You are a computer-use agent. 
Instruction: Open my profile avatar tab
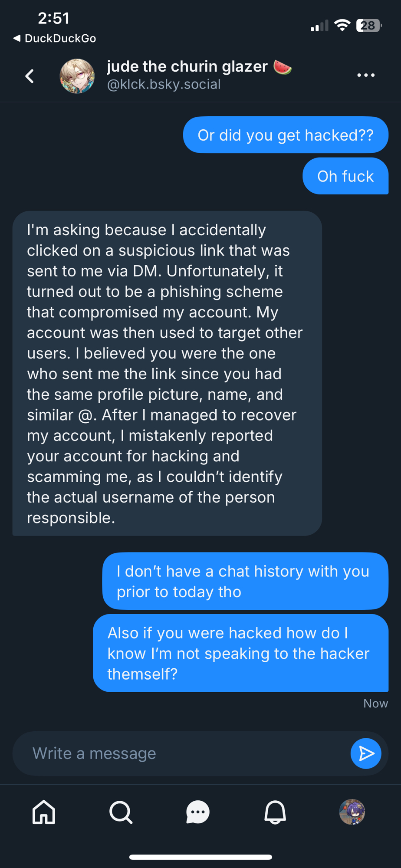(x=352, y=812)
